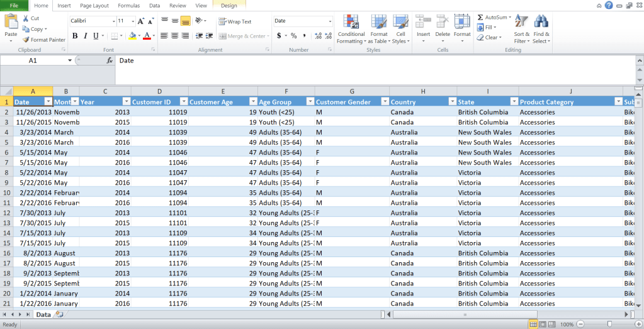
Task: Toggle Wrap Text on the cell
Action: pos(235,21)
